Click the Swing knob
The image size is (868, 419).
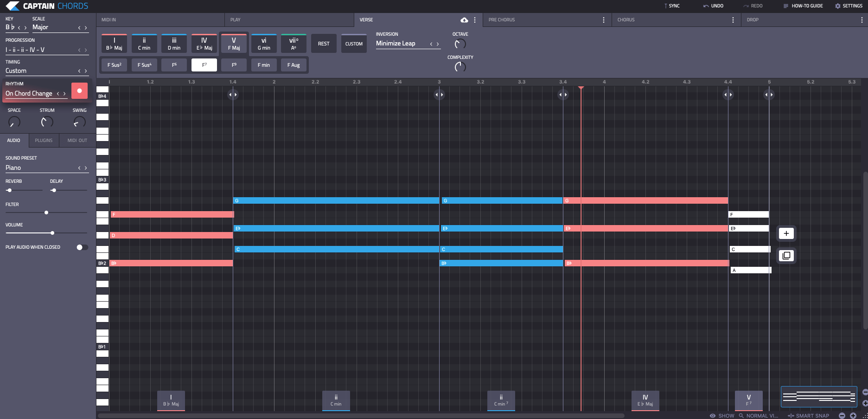79,122
